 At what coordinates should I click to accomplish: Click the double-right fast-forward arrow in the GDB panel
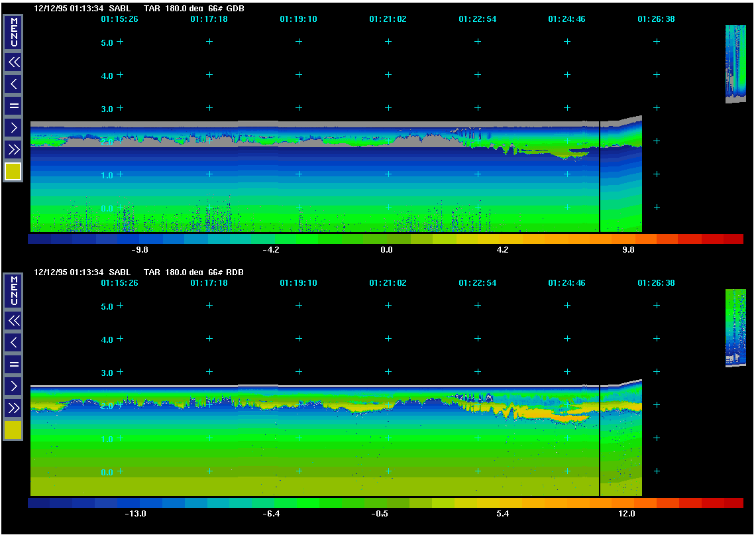pos(13,149)
